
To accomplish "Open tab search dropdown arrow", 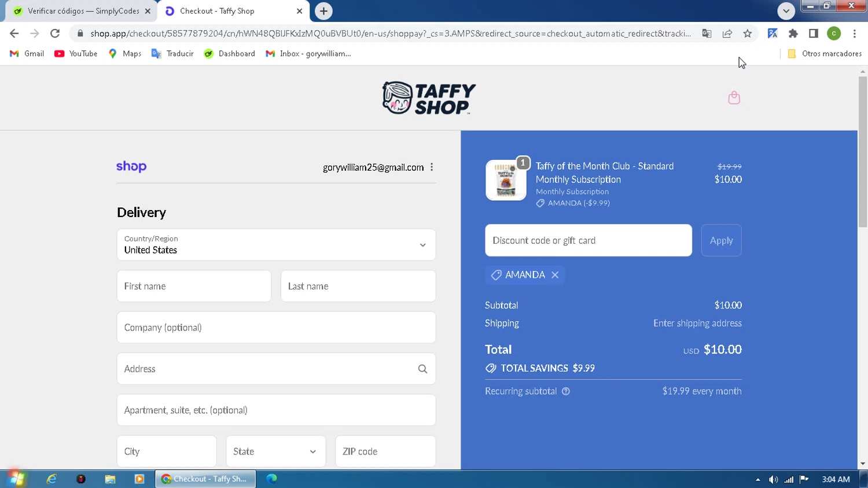I will click(786, 11).
